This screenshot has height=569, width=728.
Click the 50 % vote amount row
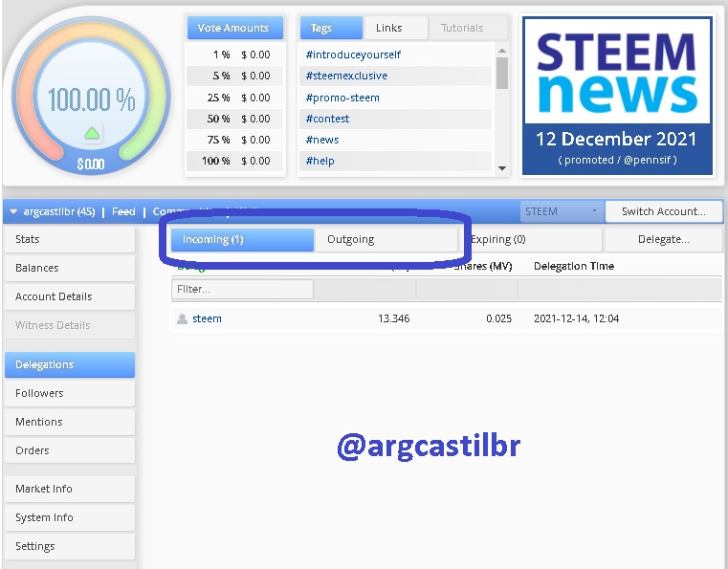point(235,119)
